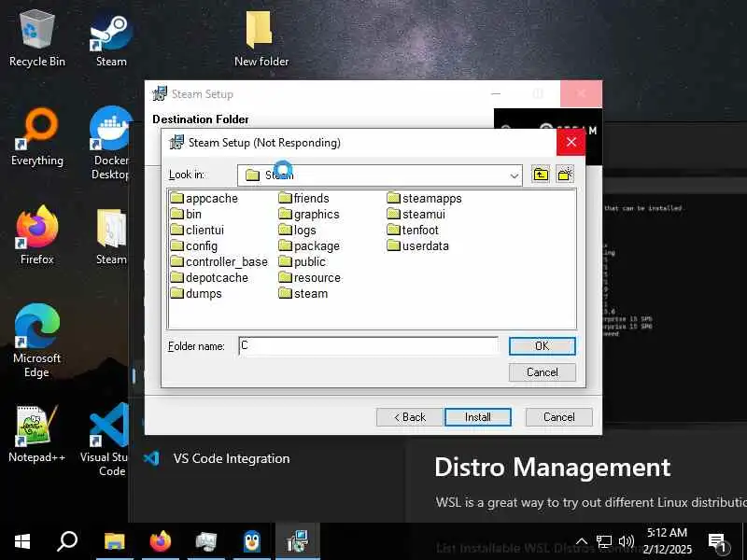Open the Steam folder beside Firefox
Viewport: 747px width, 560px height.
click(111, 237)
